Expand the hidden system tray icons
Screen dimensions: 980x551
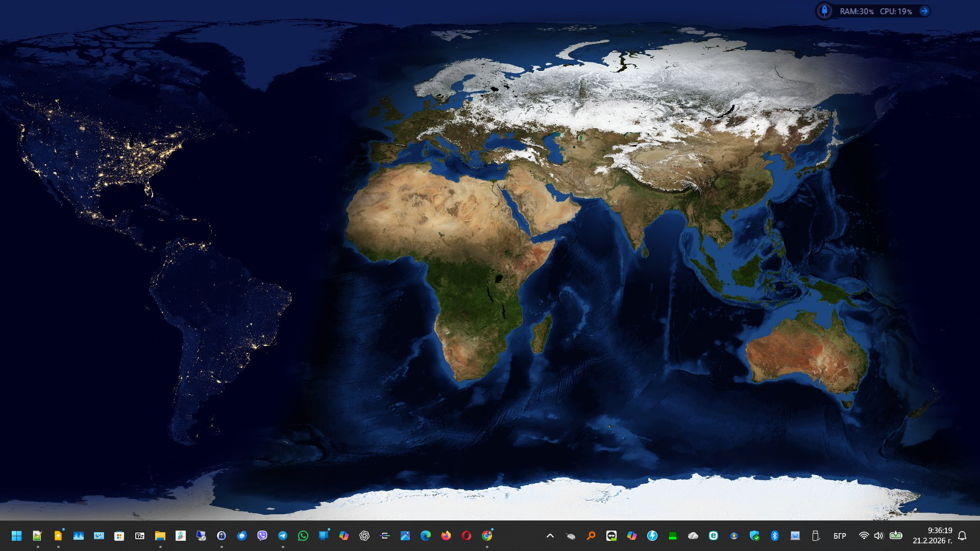(x=550, y=536)
